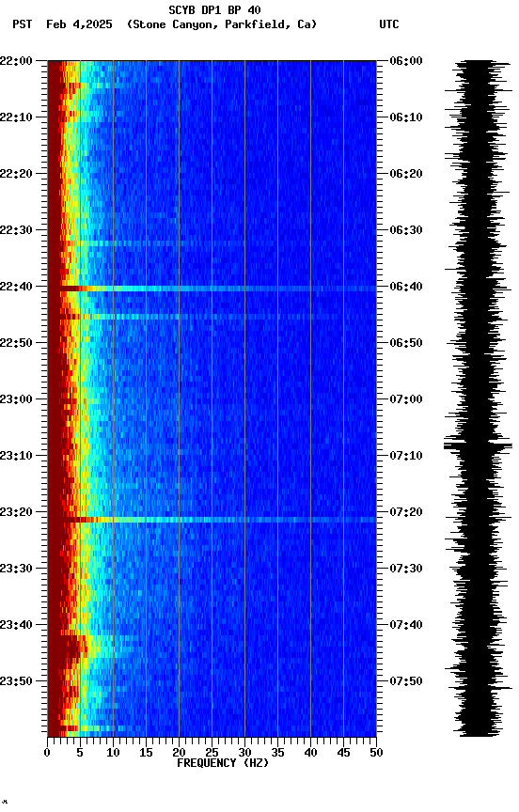Click the faint event line near 22:32
This screenshot has width=519, height=812.
click(212, 242)
